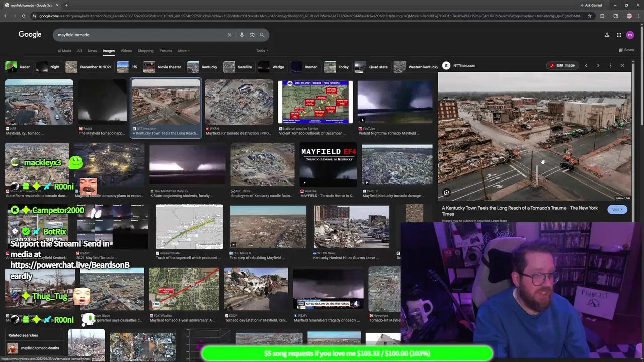Viewport: 644px width, 362px height.
Task: Click the preview panel scrollbar
Action: tap(633, 141)
